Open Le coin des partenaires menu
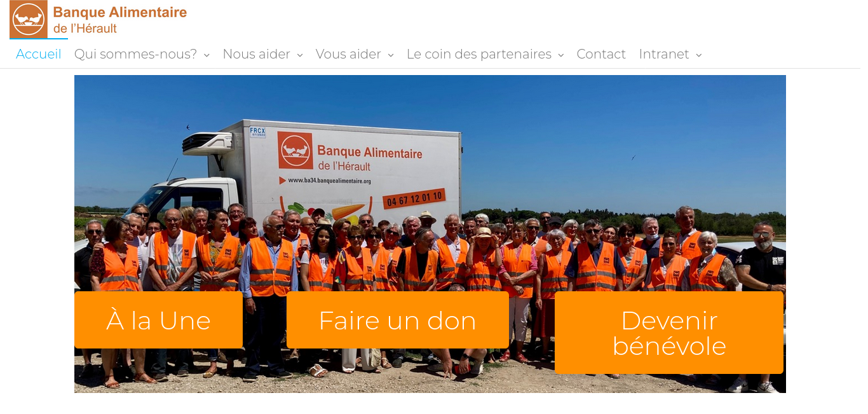868x414 pixels. click(479, 54)
